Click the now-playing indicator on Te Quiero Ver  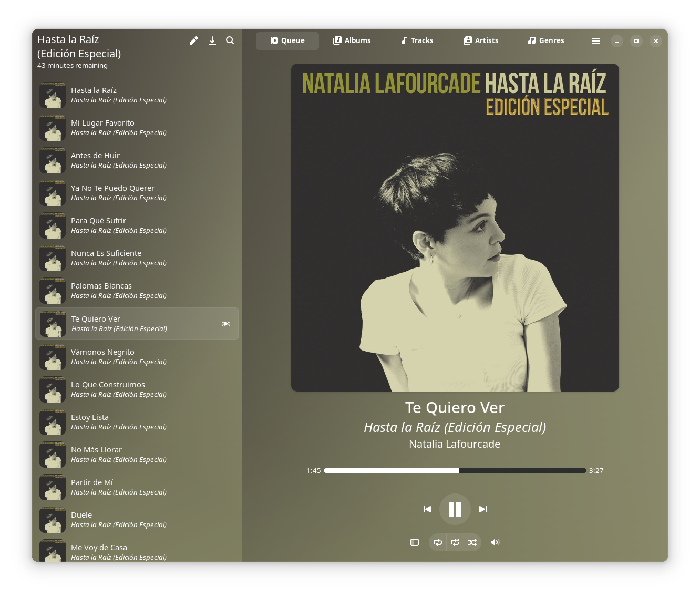(226, 324)
